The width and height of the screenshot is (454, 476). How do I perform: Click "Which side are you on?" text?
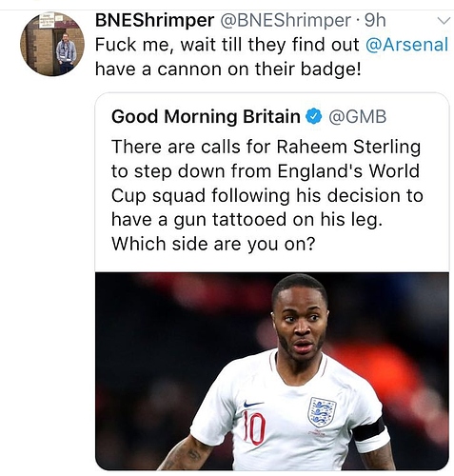click(213, 244)
